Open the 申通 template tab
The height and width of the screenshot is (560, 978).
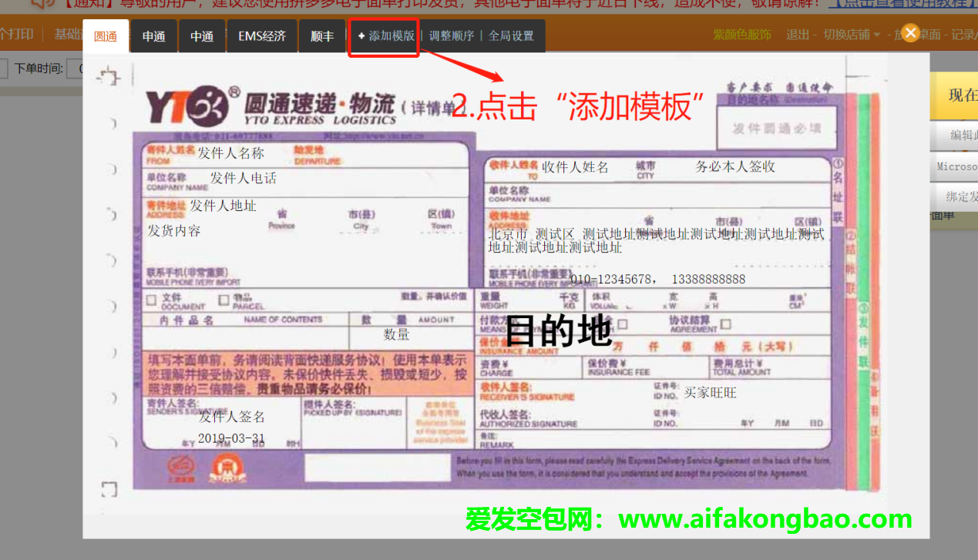[153, 36]
